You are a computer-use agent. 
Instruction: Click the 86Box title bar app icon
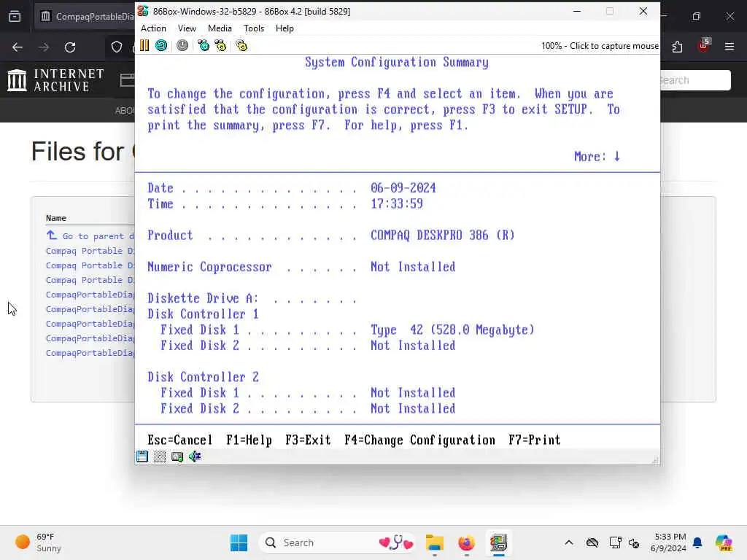(x=143, y=11)
